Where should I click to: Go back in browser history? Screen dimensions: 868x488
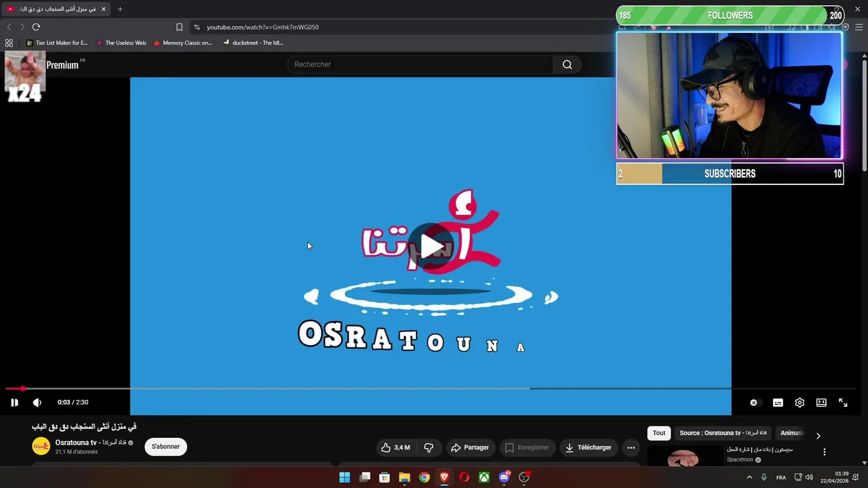click(x=9, y=27)
